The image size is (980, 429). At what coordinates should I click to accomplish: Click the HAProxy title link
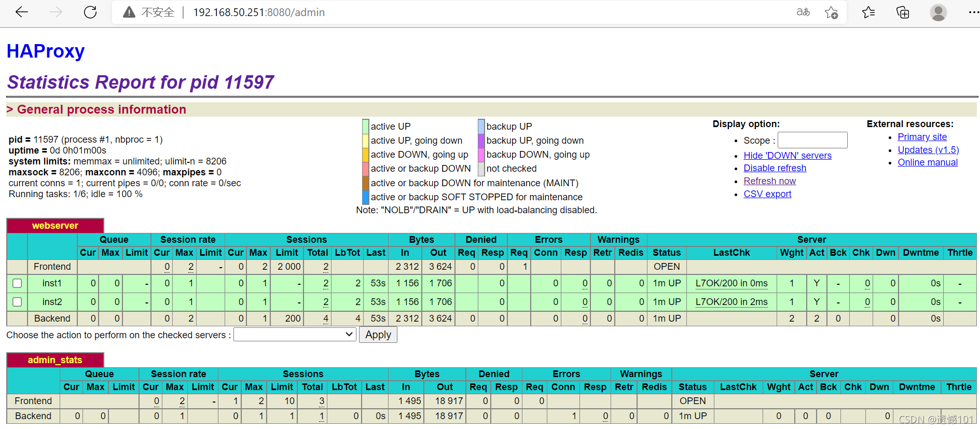pos(46,51)
